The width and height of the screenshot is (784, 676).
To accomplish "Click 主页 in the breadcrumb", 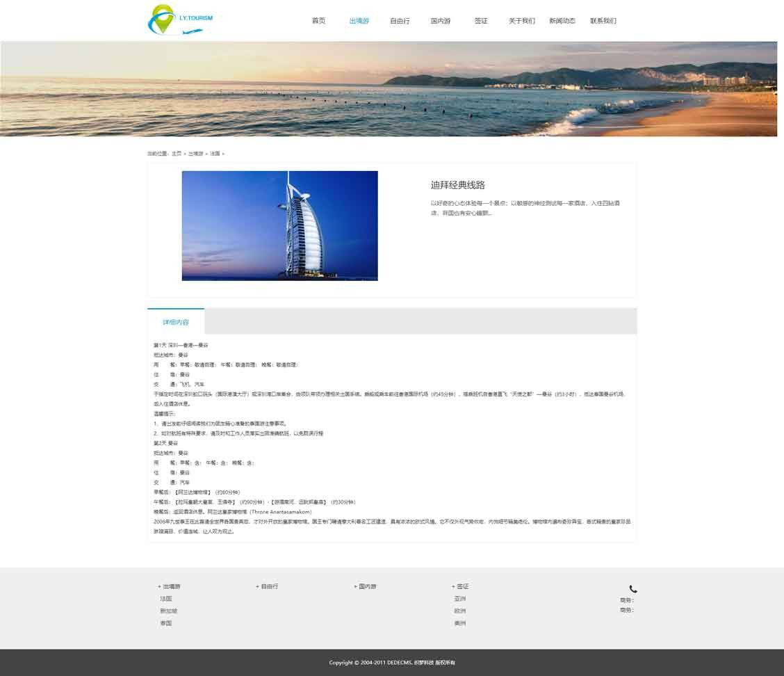I will coord(177,154).
